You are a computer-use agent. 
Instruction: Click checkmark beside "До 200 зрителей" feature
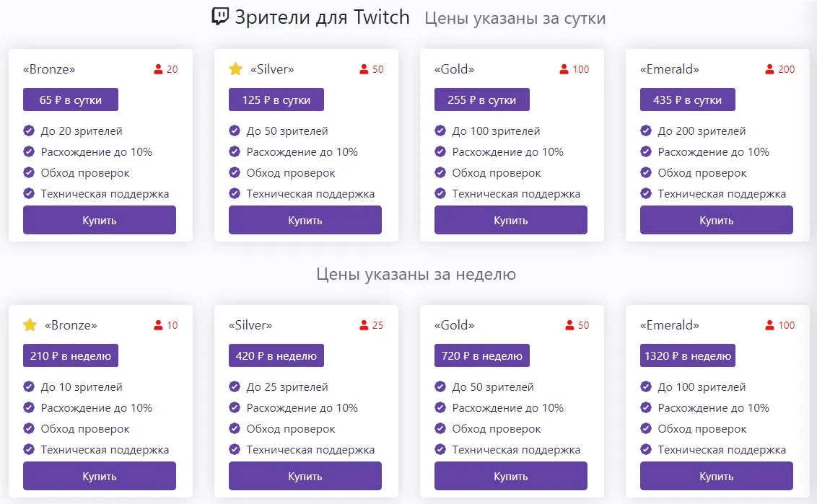pos(646,131)
